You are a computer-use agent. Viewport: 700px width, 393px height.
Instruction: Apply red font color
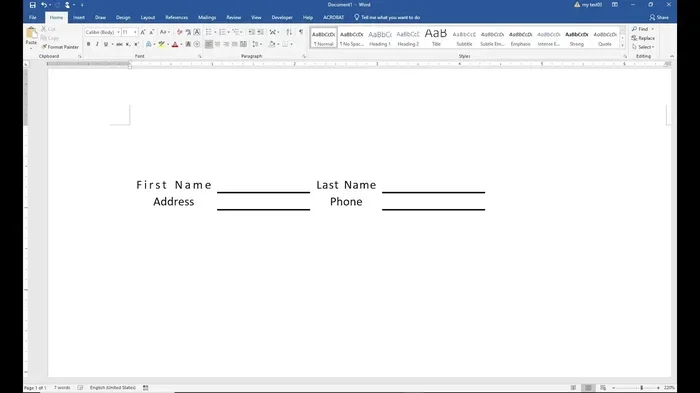(x=175, y=44)
